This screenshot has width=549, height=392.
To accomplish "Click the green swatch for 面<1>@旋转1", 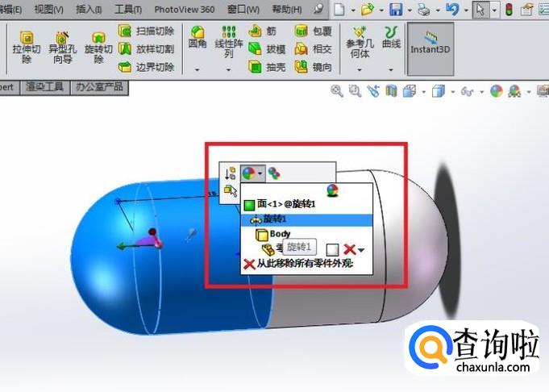I will pyautogui.click(x=249, y=205).
